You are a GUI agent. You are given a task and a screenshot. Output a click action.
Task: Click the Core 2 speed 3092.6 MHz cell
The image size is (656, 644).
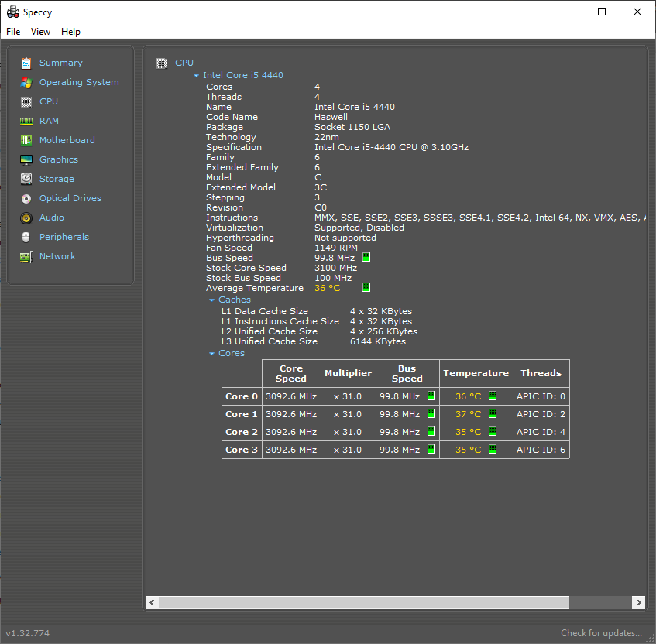[291, 432]
